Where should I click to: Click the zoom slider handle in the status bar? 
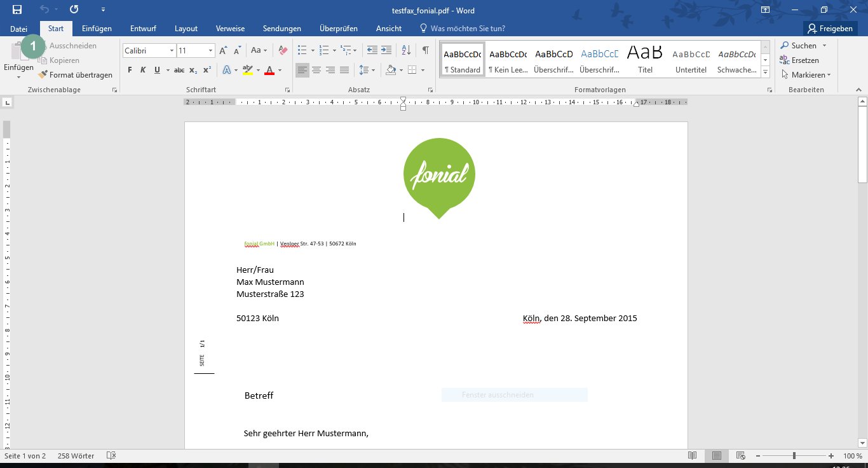pos(794,456)
